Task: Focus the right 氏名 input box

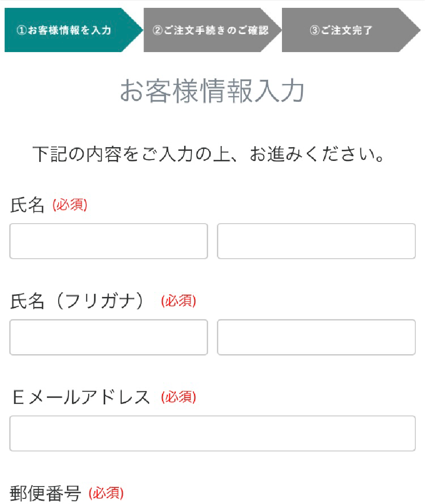Action: pos(316,241)
